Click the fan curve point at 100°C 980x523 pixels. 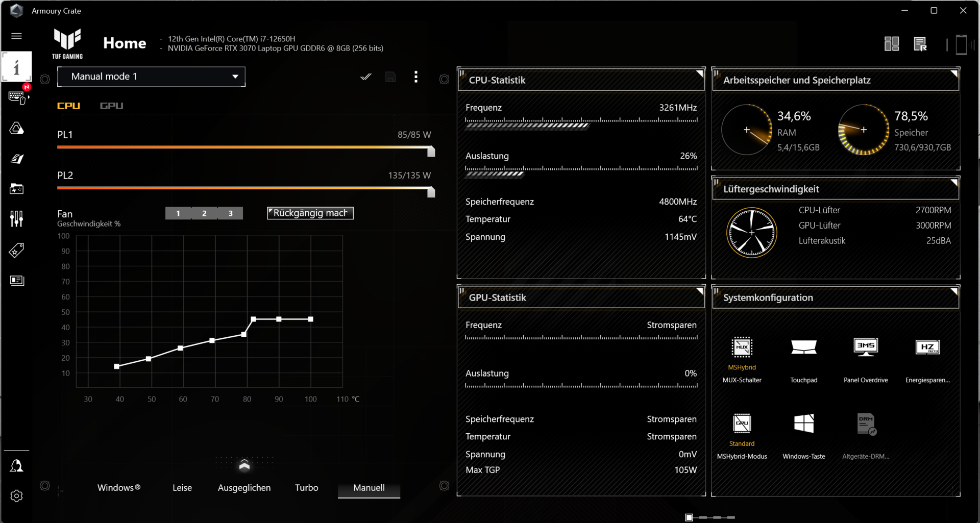tap(311, 319)
